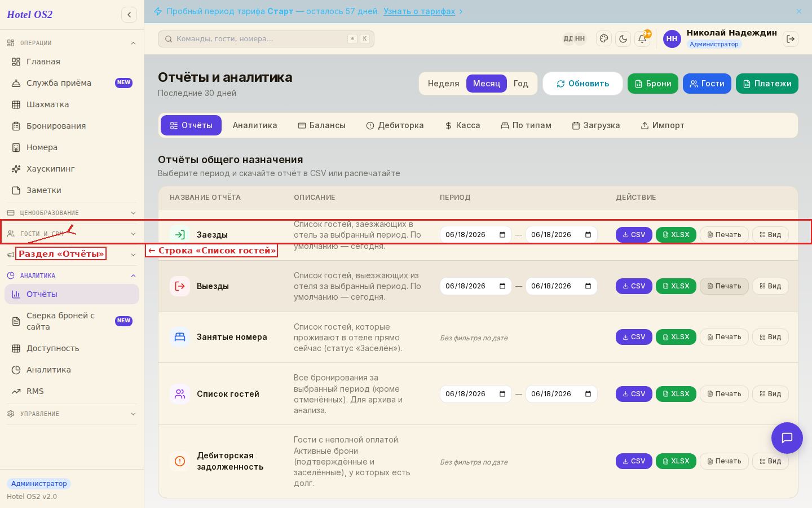Click the Занятые номера bed icon

[x=180, y=337]
